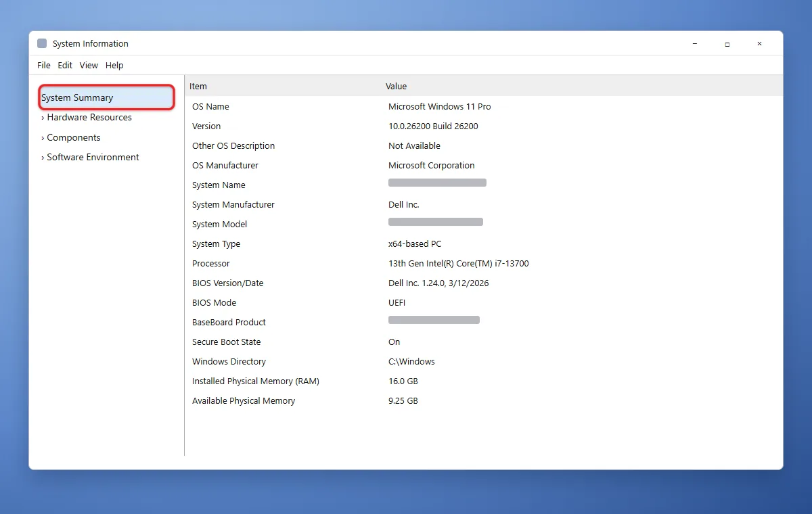Screen dimensions: 812x514
Task: Click the x64-based PC value
Action: [x=415, y=244]
